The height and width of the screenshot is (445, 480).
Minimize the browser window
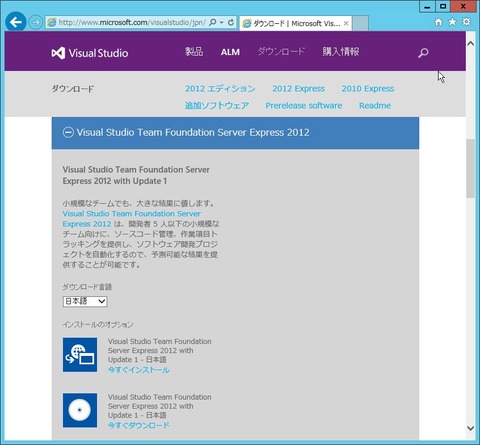427,6
